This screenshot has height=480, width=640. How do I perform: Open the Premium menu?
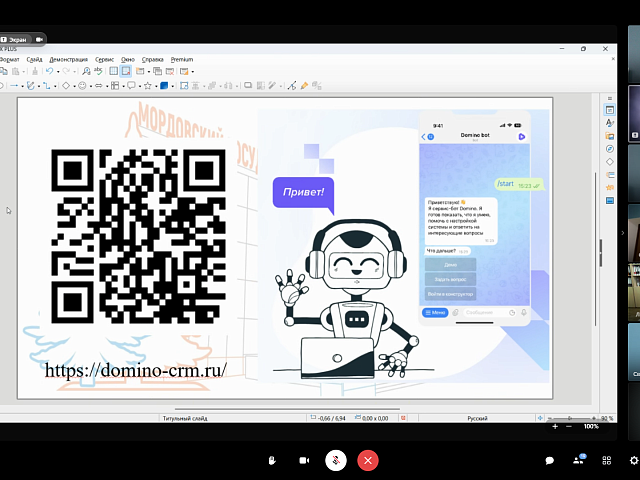[x=182, y=60]
